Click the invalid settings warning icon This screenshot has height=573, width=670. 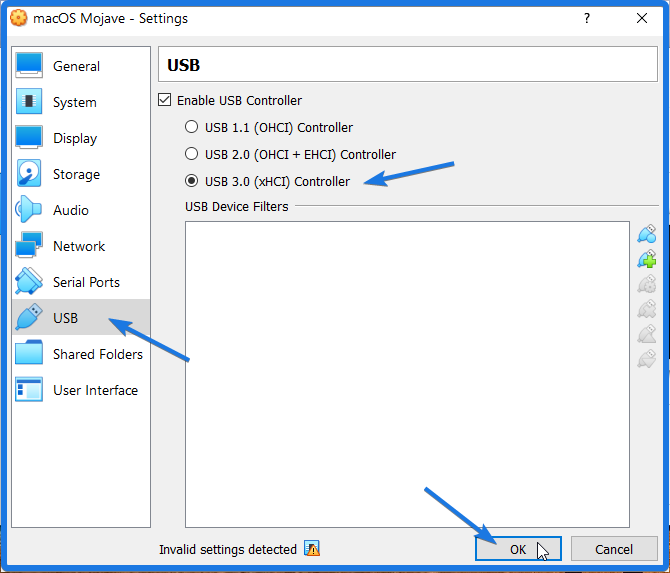pyautogui.click(x=312, y=548)
